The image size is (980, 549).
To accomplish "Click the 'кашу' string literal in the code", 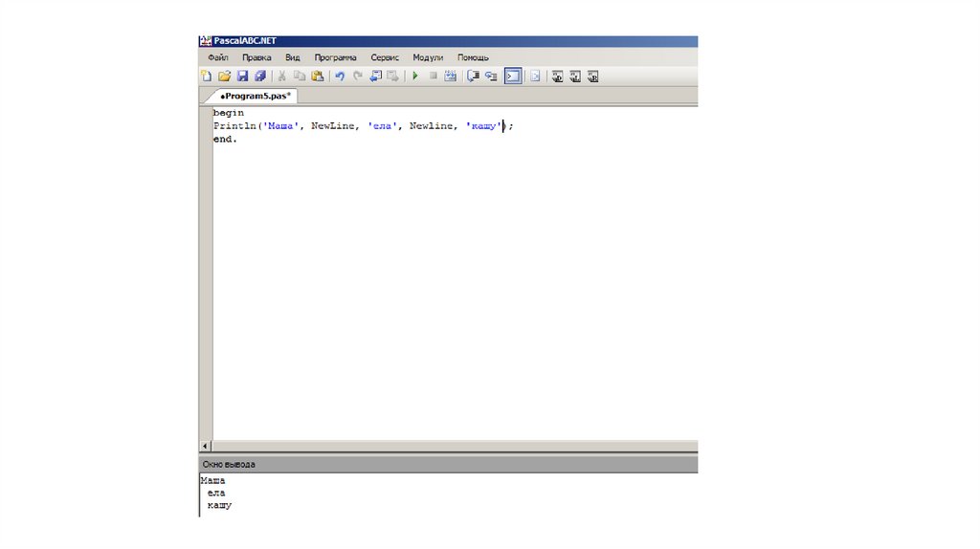I will tap(483, 126).
